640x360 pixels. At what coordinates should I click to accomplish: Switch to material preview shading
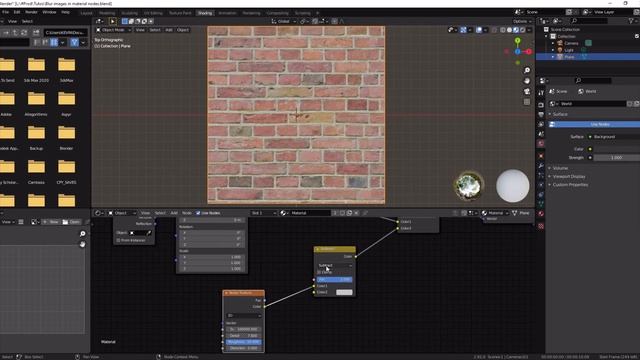(516, 30)
